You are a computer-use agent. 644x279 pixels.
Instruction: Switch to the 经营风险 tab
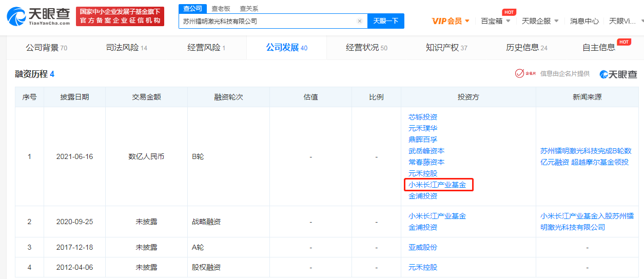(206, 48)
